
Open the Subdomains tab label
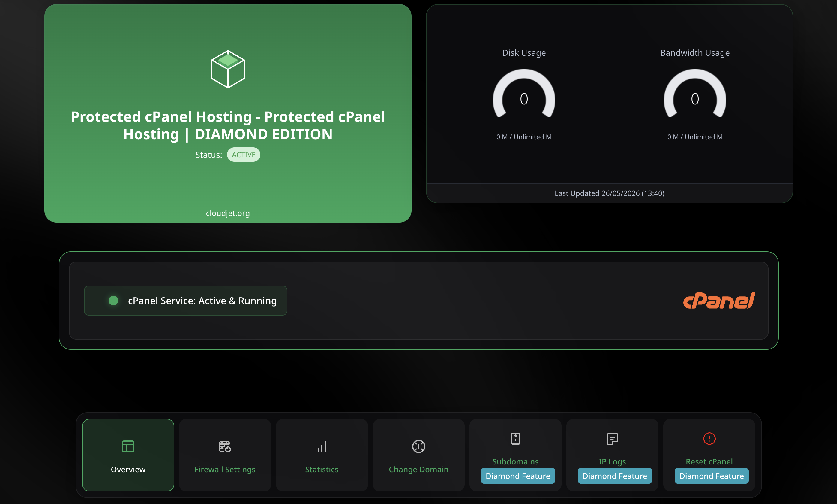[x=515, y=461]
